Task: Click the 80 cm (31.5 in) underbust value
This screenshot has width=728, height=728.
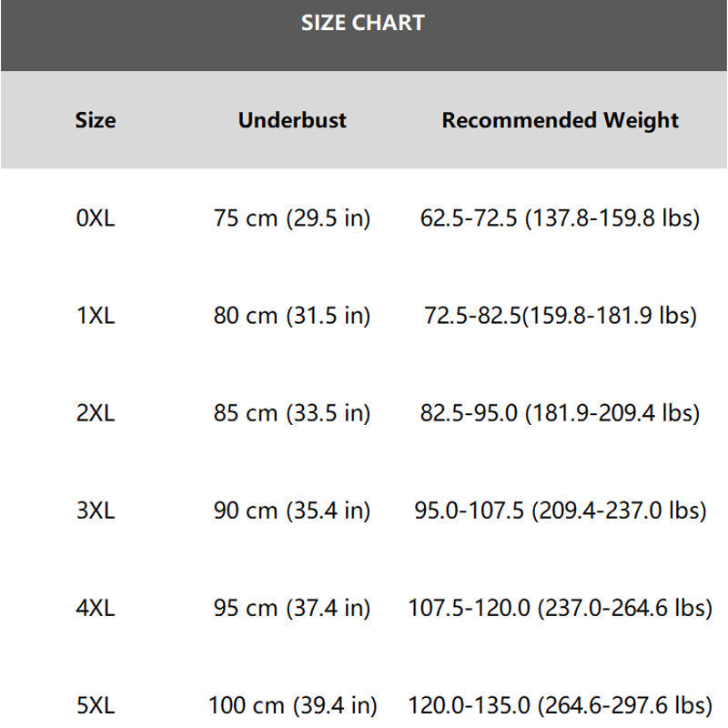Action: pos(292,316)
